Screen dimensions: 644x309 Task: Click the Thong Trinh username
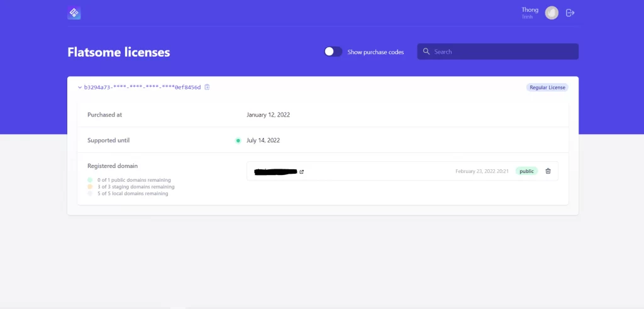click(x=530, y=13)
